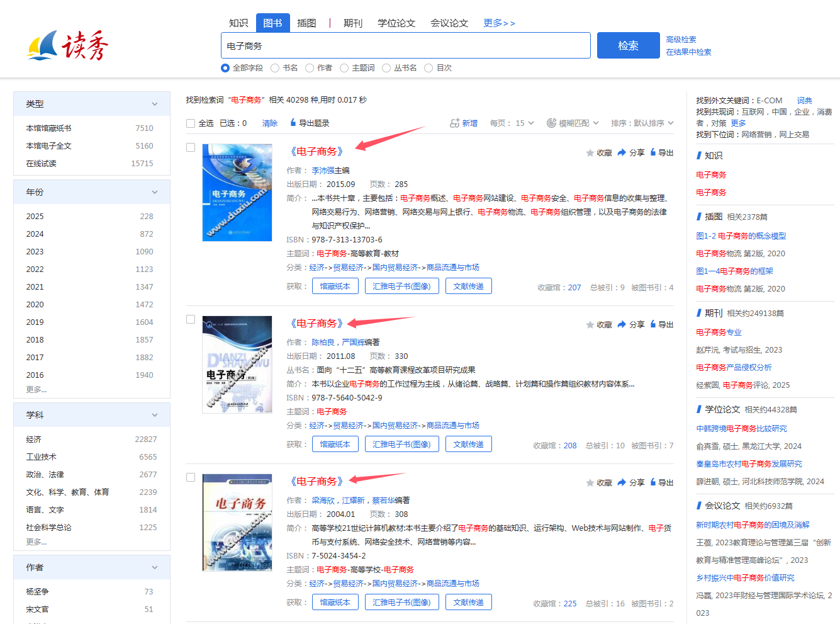Select all results with 全选 checkbox
Screen dimensions: 840x624
pyautogui.click(x=191, y=123)
